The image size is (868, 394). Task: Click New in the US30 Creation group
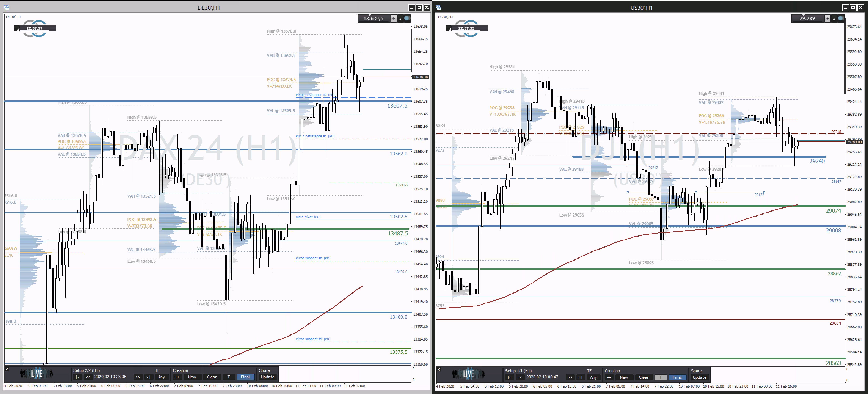(624, 377)
